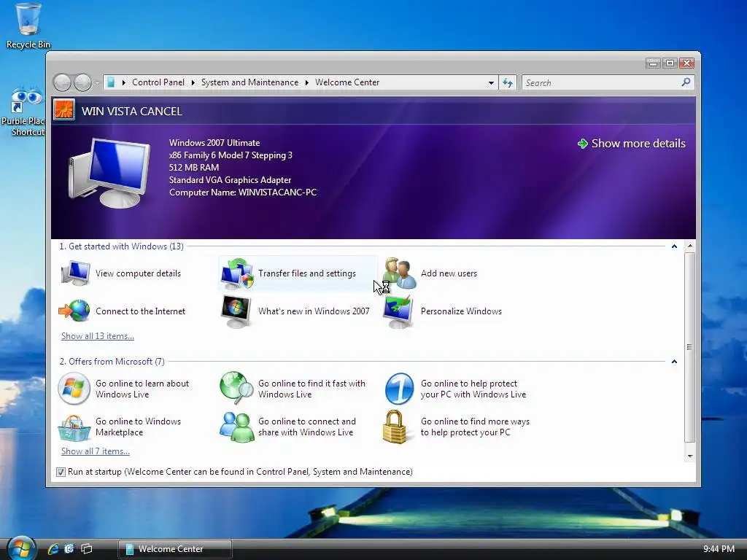Image resolution: width=747 pixels, height=560 pixels.
Task: Click the WIN VISTA CANCEL user name text
Action: tap(132, 112)
